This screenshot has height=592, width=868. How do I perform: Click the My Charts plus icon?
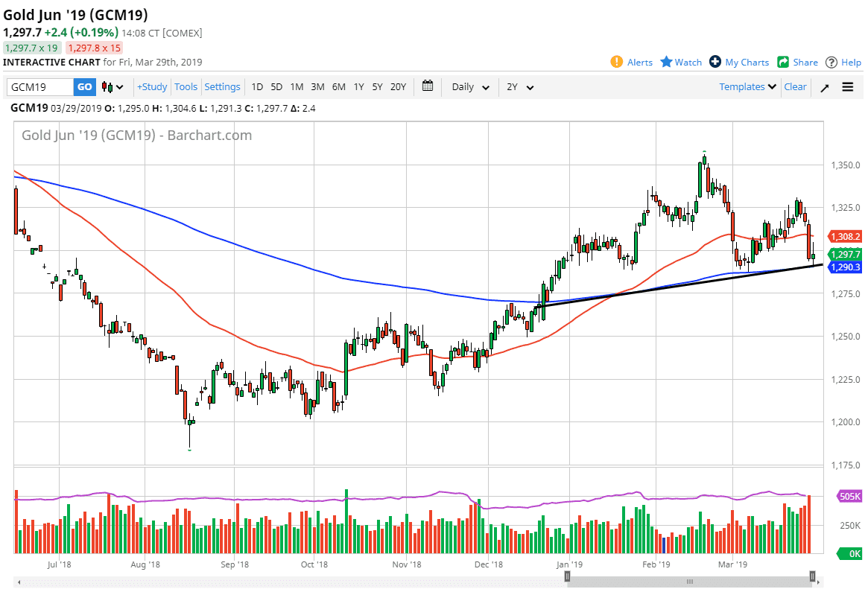click(x=715, y=62)
